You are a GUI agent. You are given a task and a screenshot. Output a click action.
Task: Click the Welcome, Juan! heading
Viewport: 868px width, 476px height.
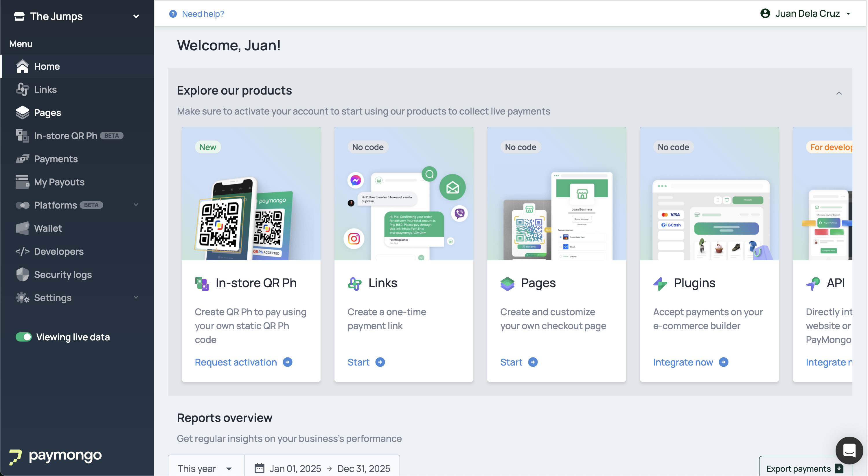pyautogui.click(x=229, y=45)
